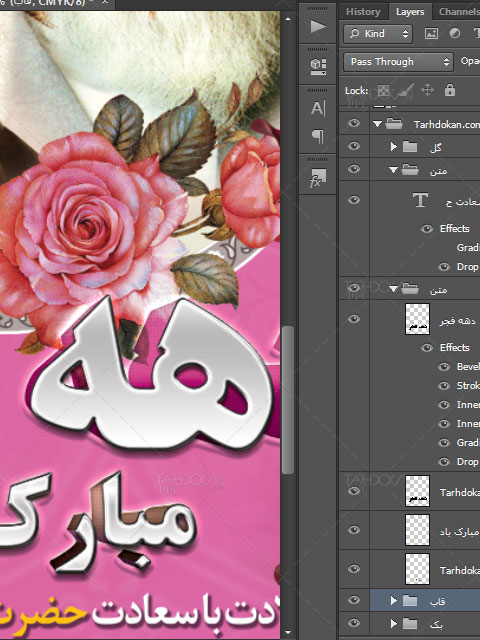Open the 3D panel cube icon
The height and width of the screenshot is (640, 480).
[x=318, y=66]
